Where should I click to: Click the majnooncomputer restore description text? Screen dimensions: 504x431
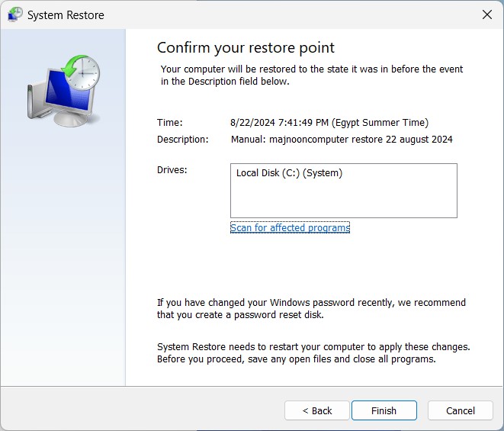coord(342,140)
